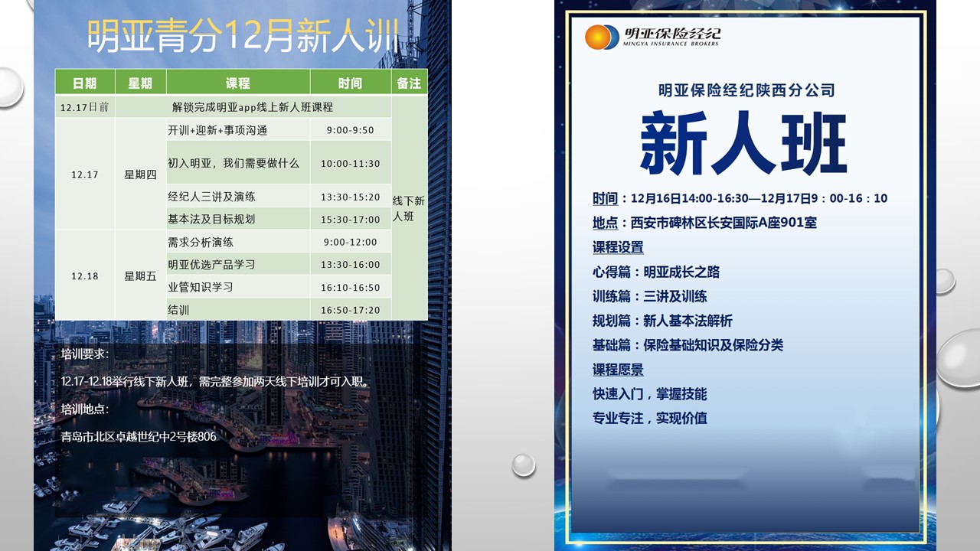
Task: Click the 星期四 cell
Action: coord(141,174)
